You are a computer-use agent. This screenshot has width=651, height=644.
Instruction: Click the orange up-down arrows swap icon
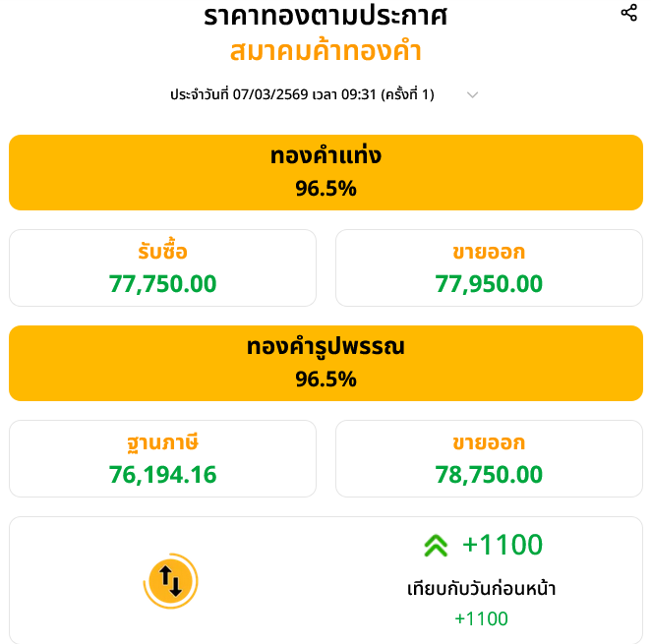tap(170, 581)
